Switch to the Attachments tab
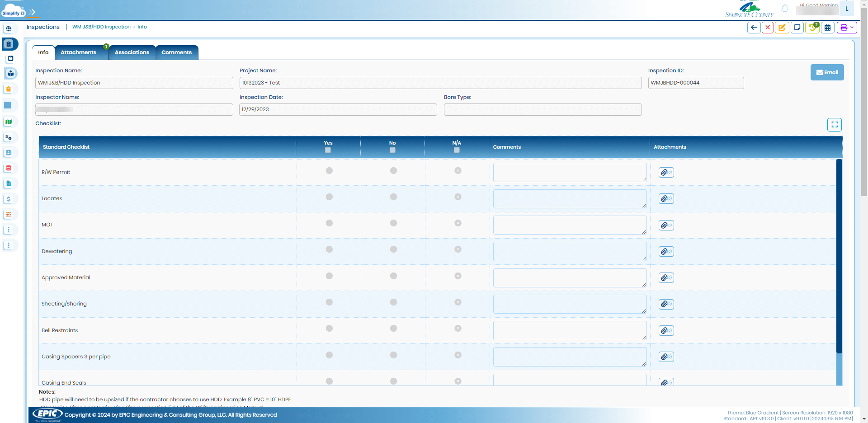The height and width of the screenshot is (423, 868). coord(79,52)
